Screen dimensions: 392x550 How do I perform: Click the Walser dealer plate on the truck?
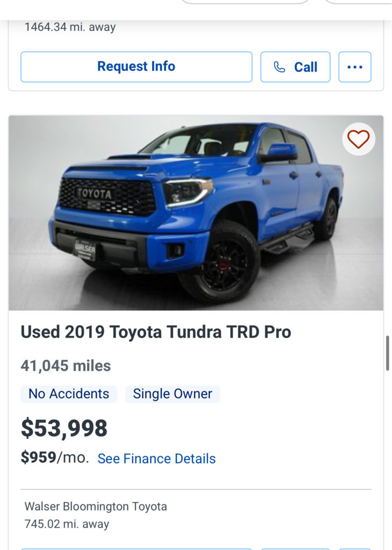click(x=84, y=249)
